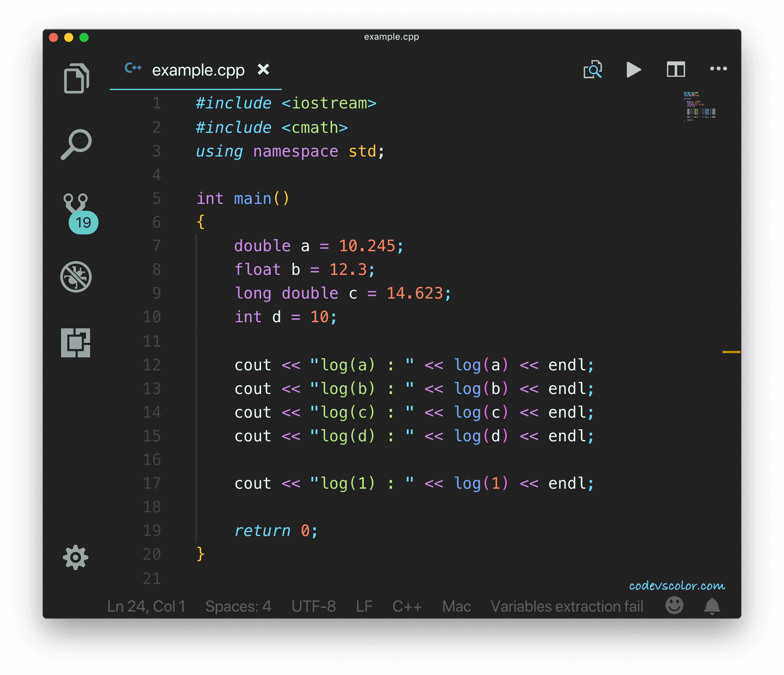784x675 pixels.
Task: Open the Explorer view
Action: point(76,78)
